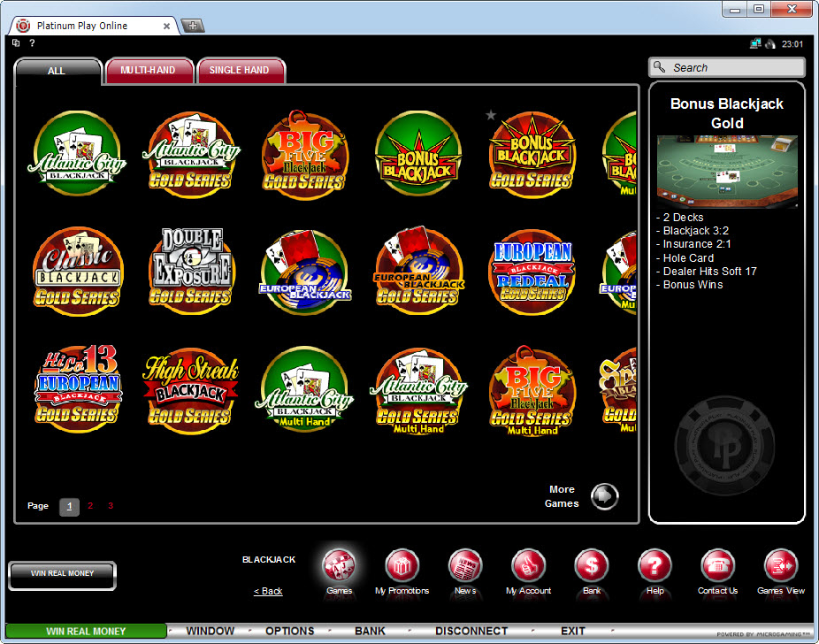
Task: Click the clock showing 23:01
Action: 792,44
